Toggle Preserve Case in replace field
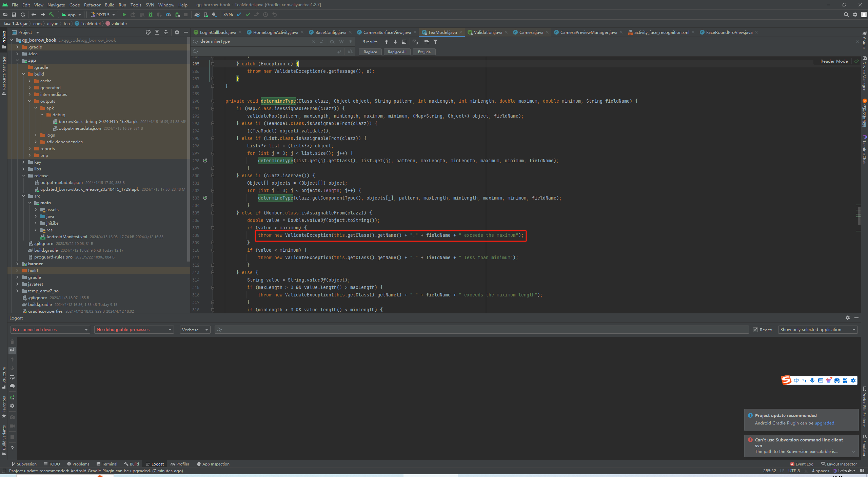Image resolution: width=868 pixels, height=477 pixels. (350, 51)
